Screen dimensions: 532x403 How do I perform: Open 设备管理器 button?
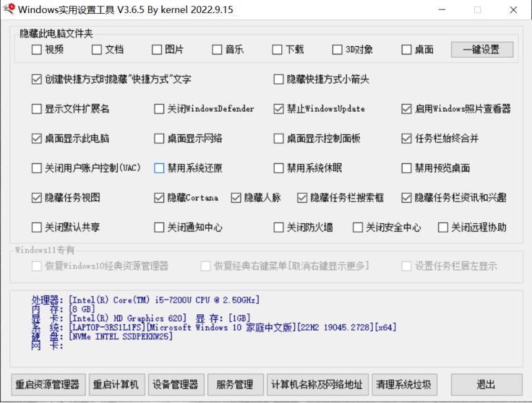coord(176,384)
